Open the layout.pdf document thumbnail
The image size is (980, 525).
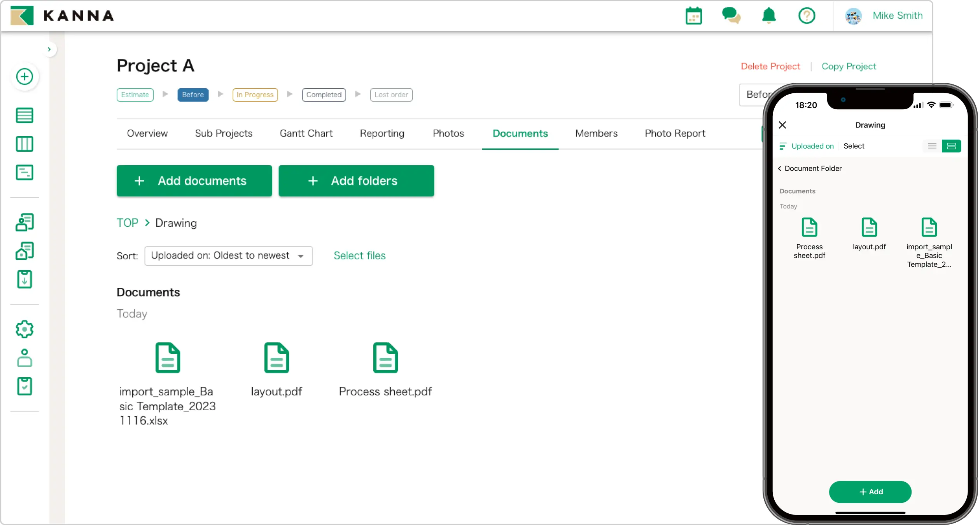(x=276, y=357)
